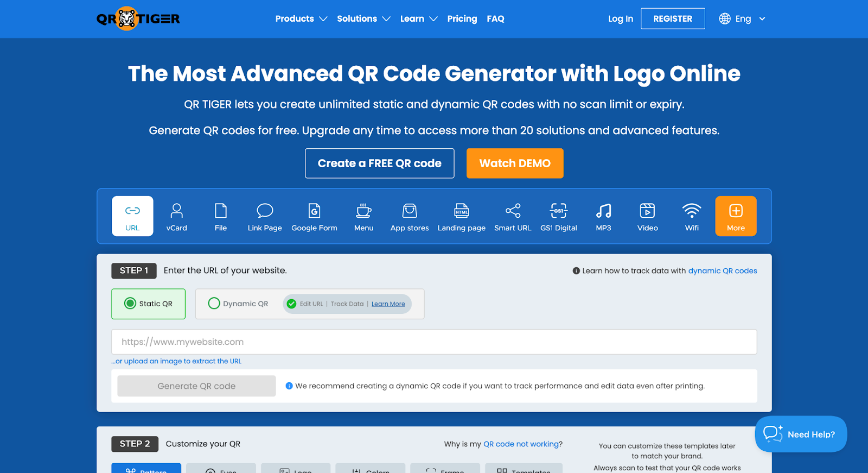
Task: Select the Google Form QR type
Action: pyautogui.click(x=314, y=216)
